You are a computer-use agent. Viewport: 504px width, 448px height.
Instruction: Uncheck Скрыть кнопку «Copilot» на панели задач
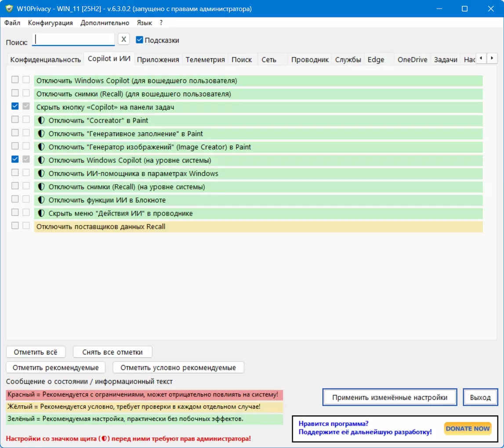tap(15, 106)
